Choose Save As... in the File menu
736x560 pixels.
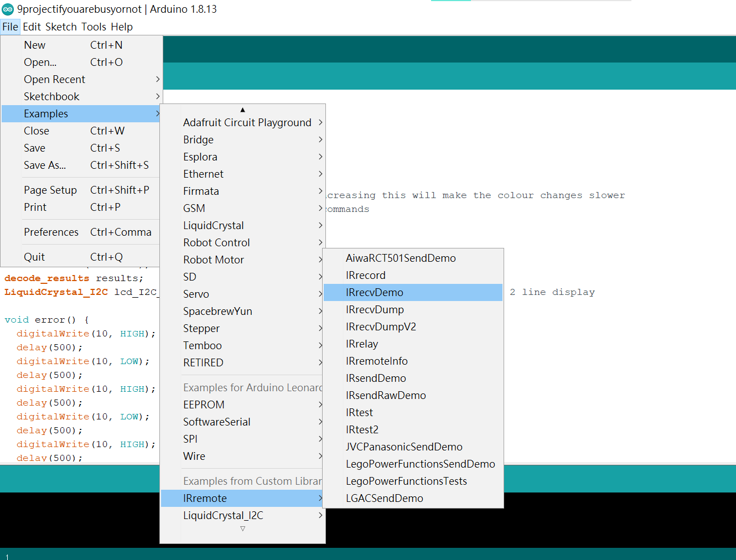pyautogui.click(x=81, y=165)
